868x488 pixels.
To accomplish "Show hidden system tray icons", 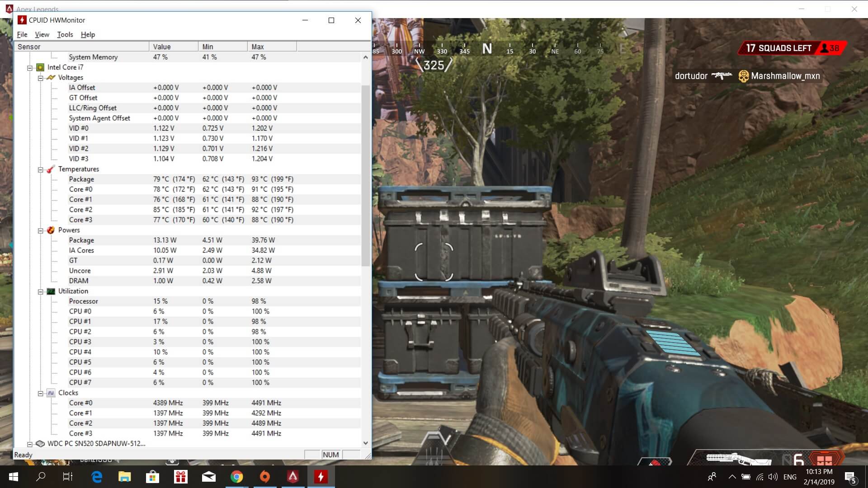I will tap(732, 477).
